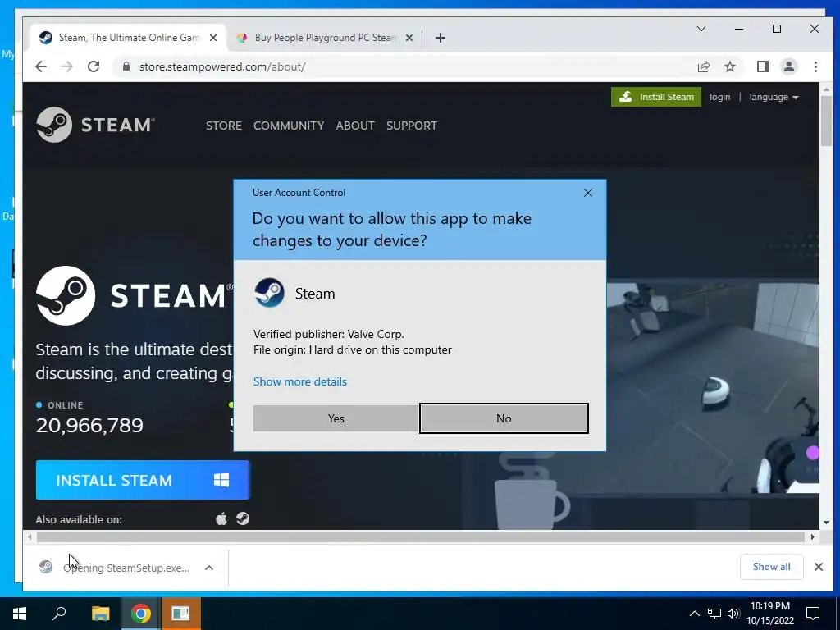Click No in User Account Control dialog
The width and height of the screenshot is (840, 630).
tap(504, 418)
